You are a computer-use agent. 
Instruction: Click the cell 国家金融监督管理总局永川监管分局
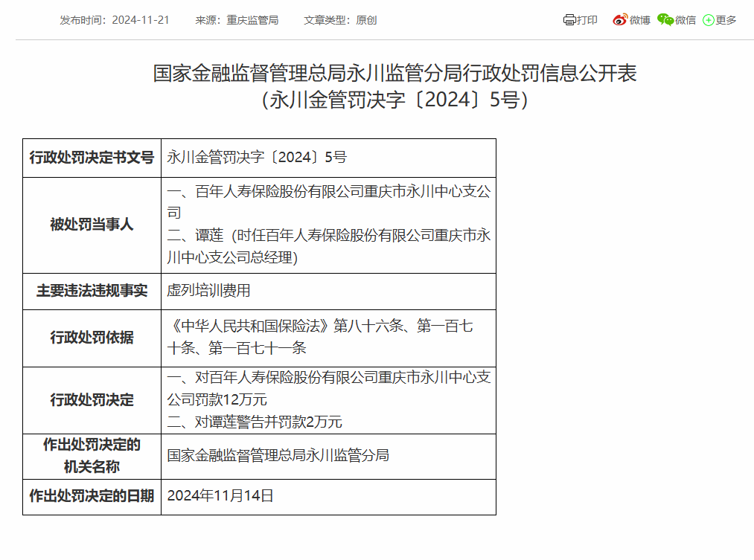click(x=328, y=457)
